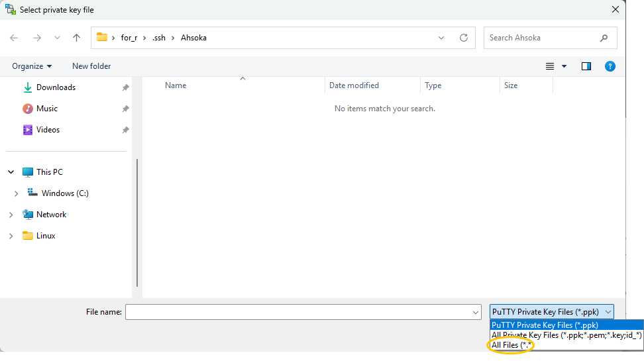Toggle the preview pane

pos(586,66)
